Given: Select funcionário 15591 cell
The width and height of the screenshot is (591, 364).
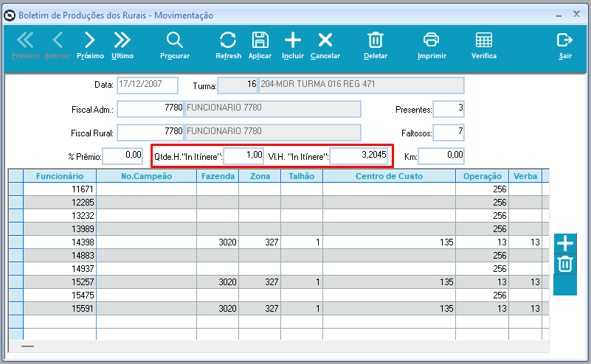Looking at the screenshot, I should [60, 308].
